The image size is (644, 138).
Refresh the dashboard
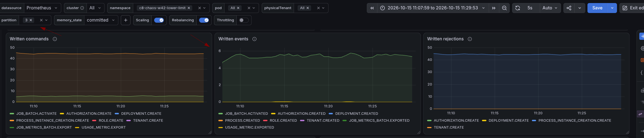(x=518, y=8)
